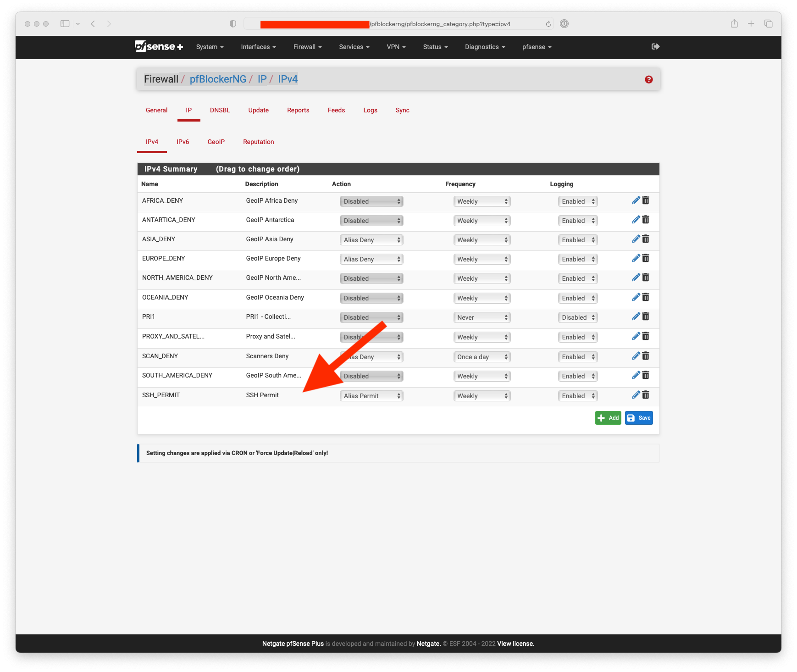Open the Services menu
This screenshot has width=797, height=672.
click(354, 47)
